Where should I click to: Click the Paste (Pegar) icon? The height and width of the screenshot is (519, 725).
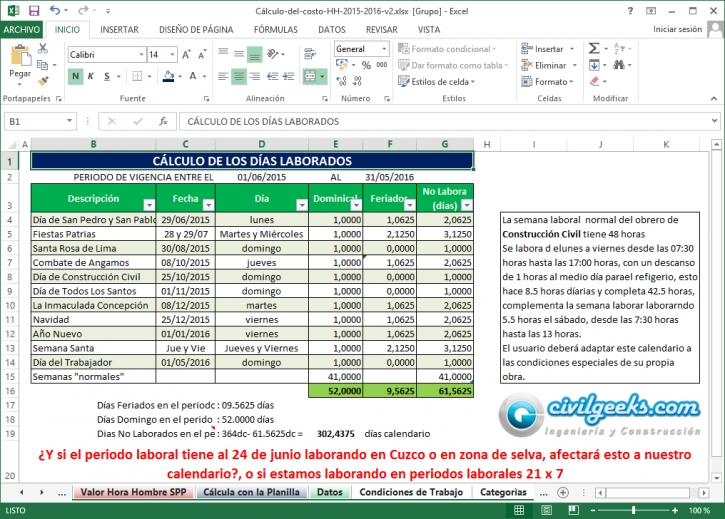(x=20, y=62)
